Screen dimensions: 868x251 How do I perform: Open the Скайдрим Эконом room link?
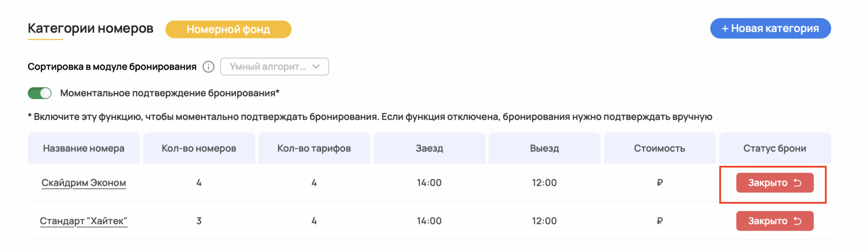(x=84, y=183)
